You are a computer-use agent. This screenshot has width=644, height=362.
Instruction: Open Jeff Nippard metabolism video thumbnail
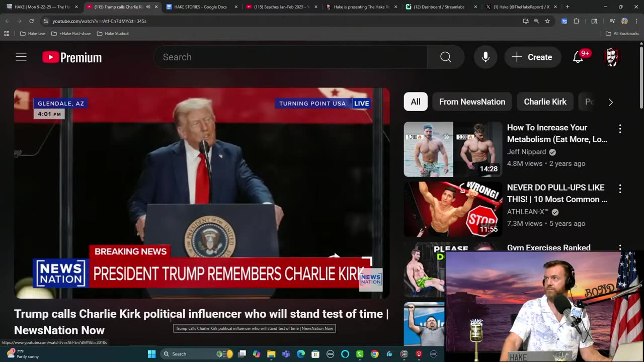(453, 149)
